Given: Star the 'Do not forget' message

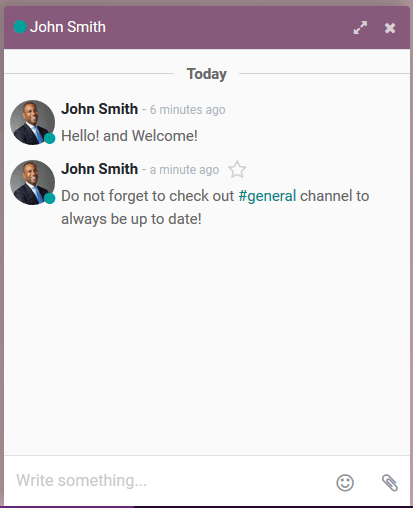Looking at the screenshot, I should coord(237,169).
